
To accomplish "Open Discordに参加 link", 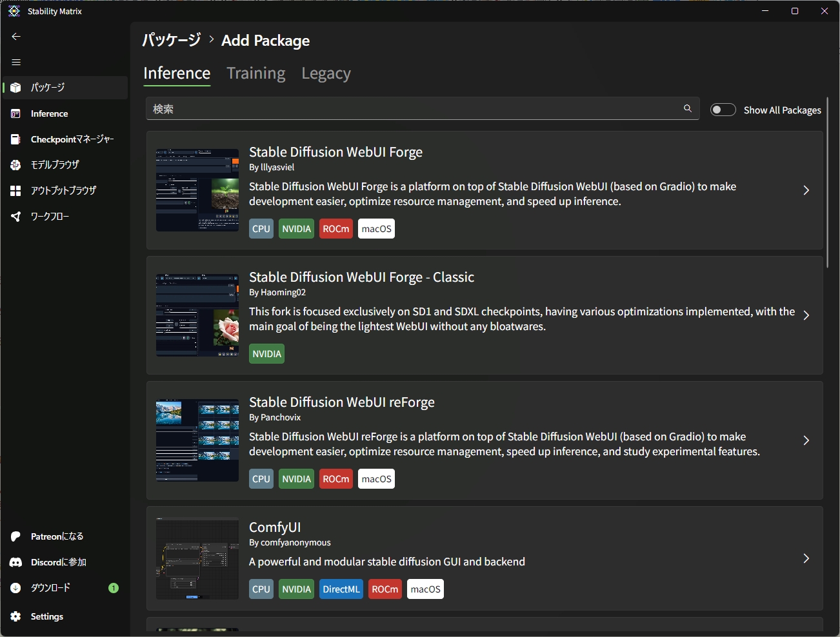I will click(x=65, y=562).
